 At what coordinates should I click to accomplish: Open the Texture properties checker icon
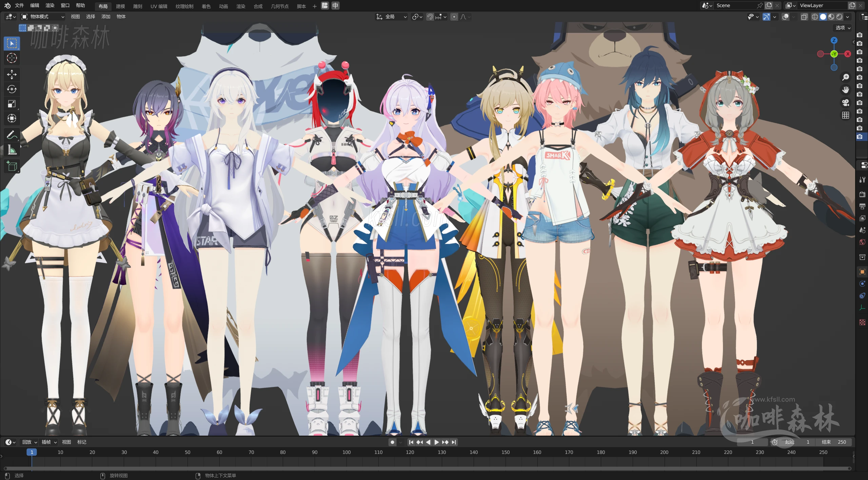point(862,322)
